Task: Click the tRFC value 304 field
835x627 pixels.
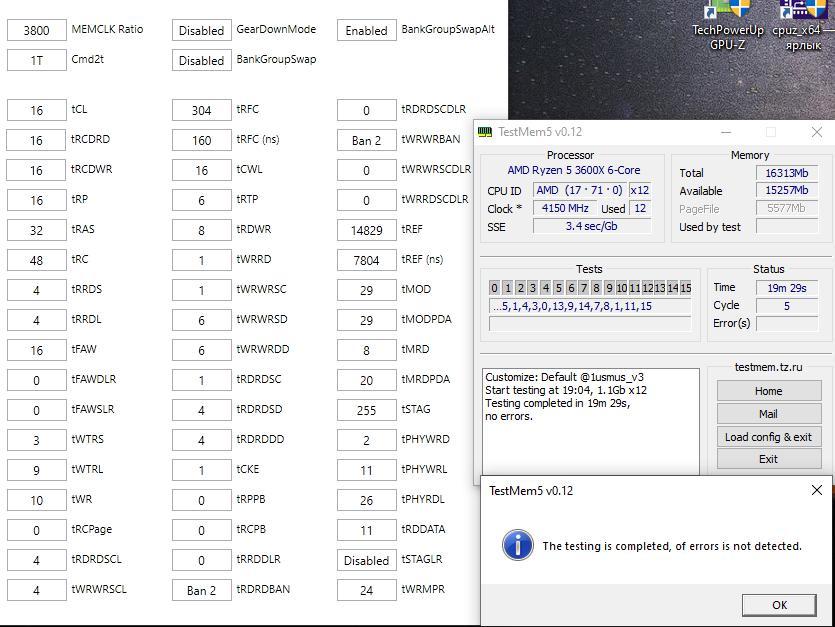Action: coord(202,110)
